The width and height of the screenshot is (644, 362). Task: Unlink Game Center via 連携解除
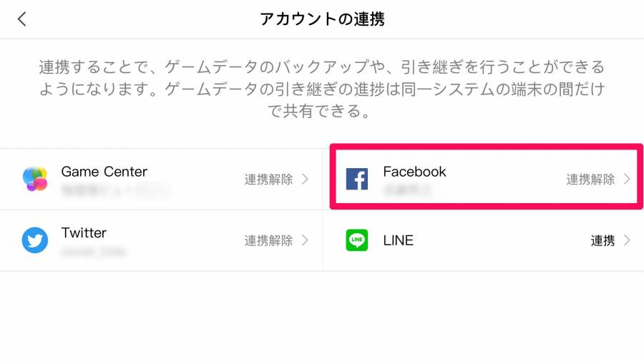pos(268,180)
